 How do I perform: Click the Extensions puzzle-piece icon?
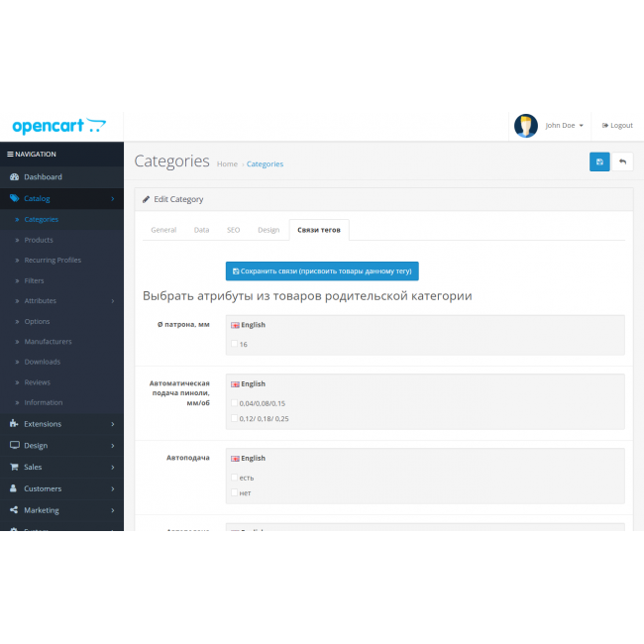coord(14,424)
